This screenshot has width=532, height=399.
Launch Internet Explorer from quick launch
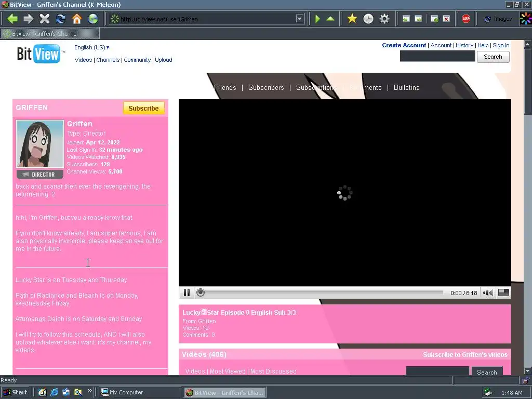[x=54, y=392]
